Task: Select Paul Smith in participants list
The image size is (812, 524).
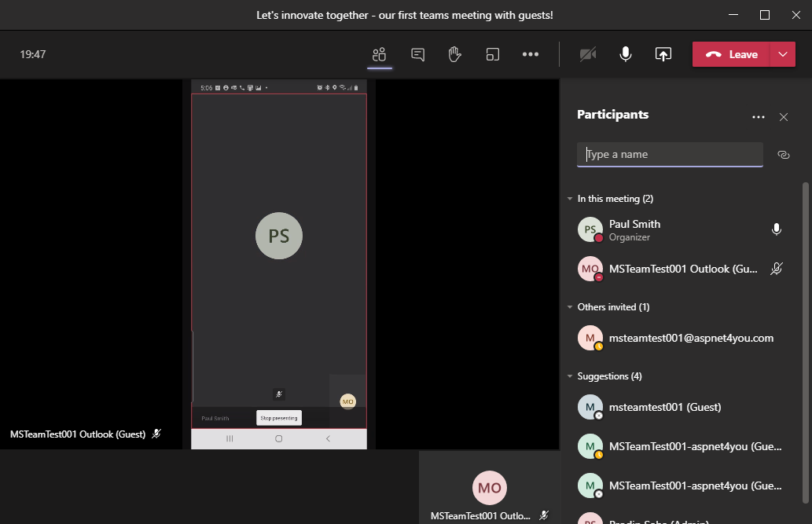Action: [681, 230]
